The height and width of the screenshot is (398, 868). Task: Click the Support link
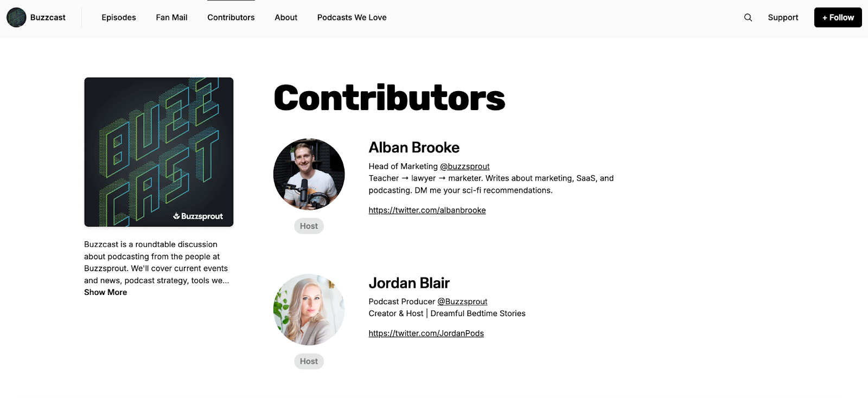click(783, 17)
